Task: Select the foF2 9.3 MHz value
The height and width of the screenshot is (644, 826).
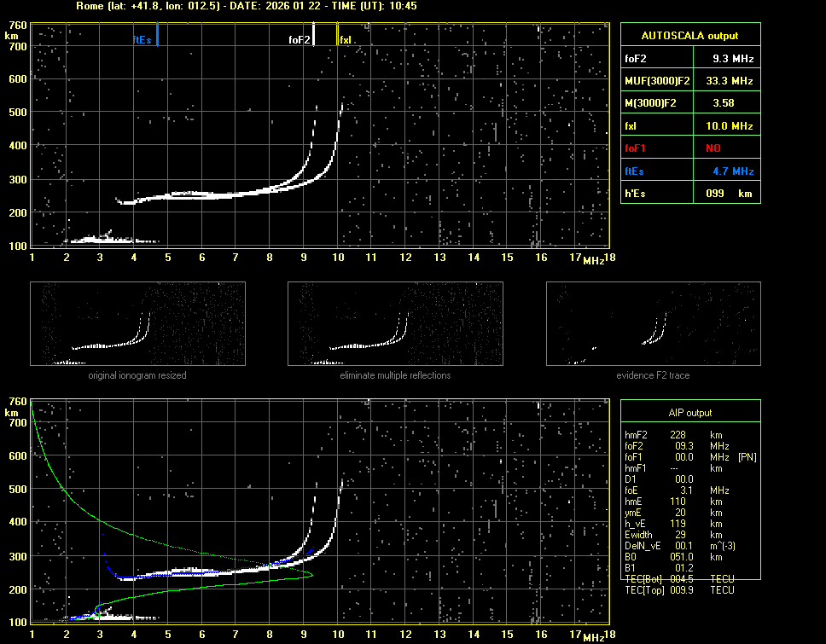Action: [732, 59]
